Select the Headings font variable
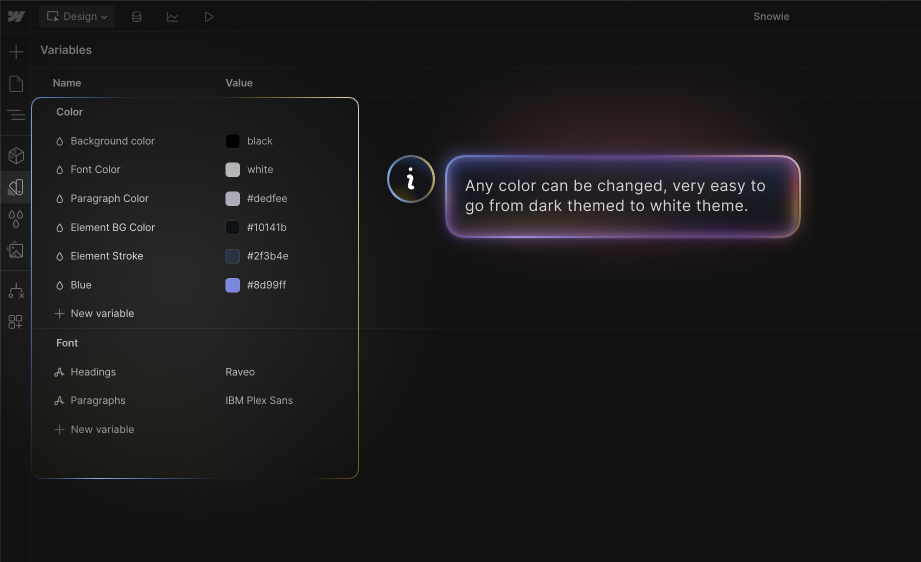The image size is (921, 562). 93,372
